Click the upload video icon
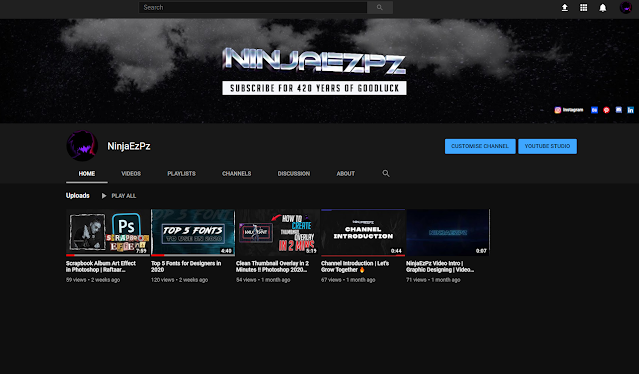The width and height of the screenshot is (639, 374). pyautogui.click(x=564, y=7)
